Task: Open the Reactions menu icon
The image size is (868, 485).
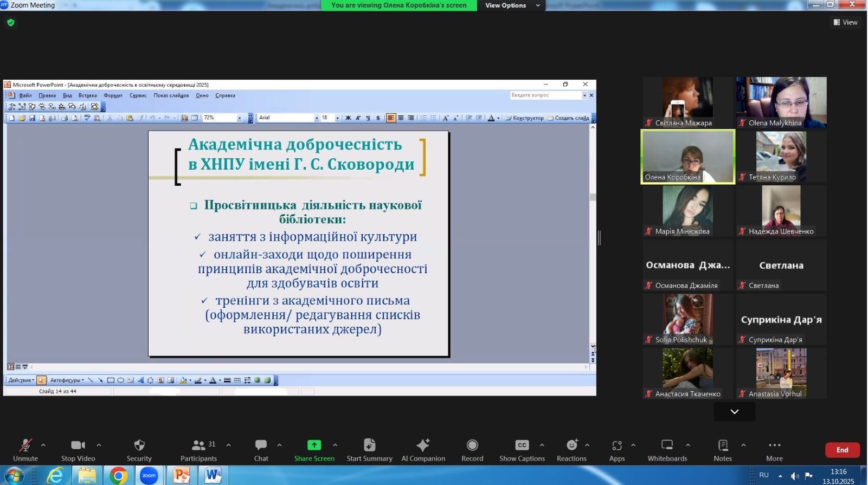Action: tap(571, 445)
